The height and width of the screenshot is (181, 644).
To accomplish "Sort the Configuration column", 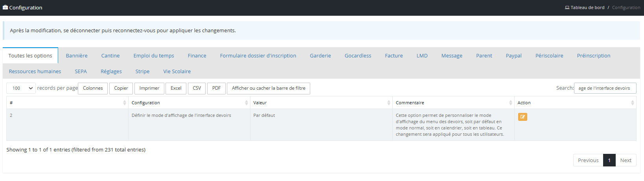I will click(247, 103).
